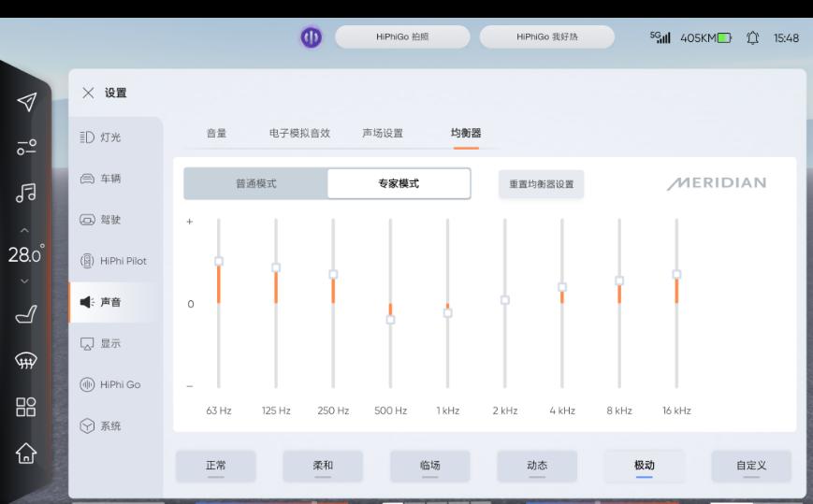Open navigation from left dock arrow icon
Image resolution: width=813 pixels, height=504 pixels.
click(x=26, y=102)
